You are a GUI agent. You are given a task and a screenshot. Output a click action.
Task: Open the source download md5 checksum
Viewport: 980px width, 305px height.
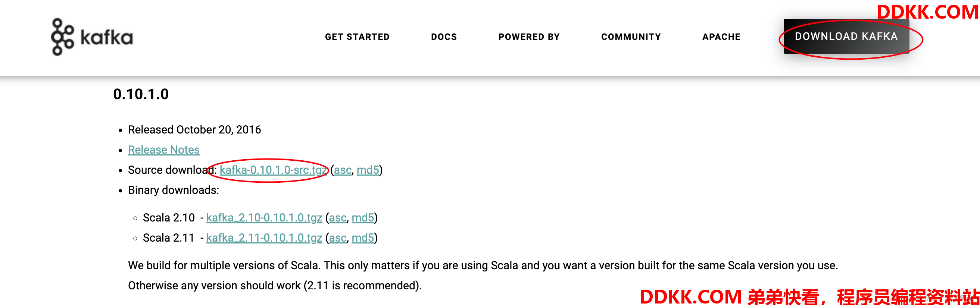coord(368,170)
